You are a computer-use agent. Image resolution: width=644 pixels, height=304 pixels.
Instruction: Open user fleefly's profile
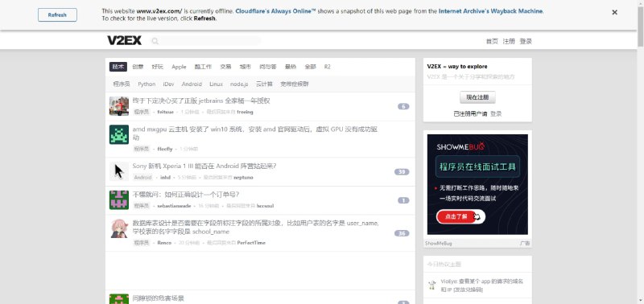[x=165, y=149]
